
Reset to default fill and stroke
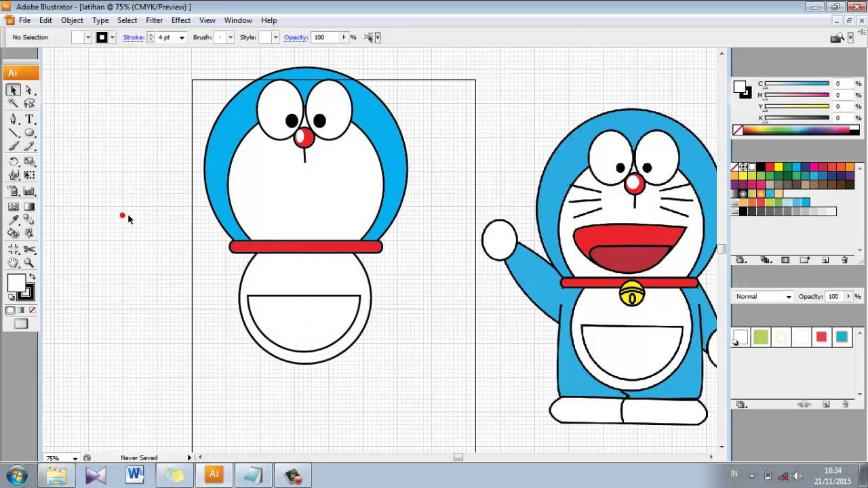(x=11, y=297)
